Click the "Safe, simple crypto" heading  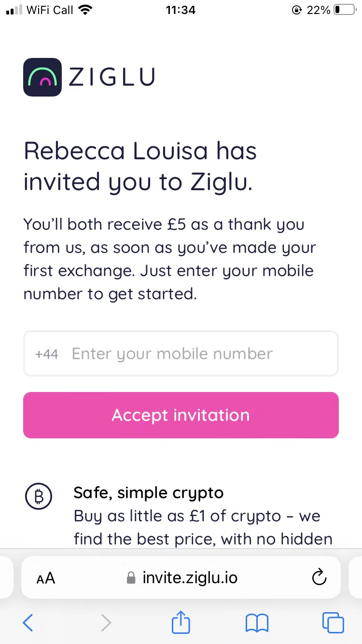tap(149, 493)
